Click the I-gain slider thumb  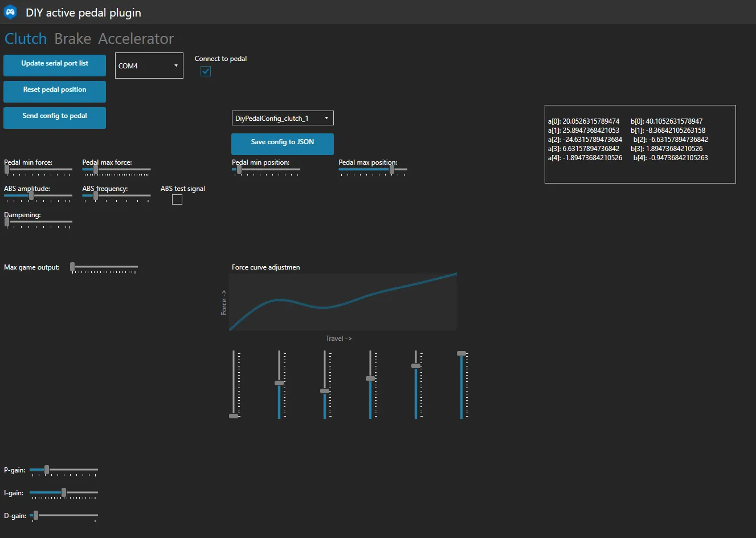pyautogui.click(x=64, y=492)
